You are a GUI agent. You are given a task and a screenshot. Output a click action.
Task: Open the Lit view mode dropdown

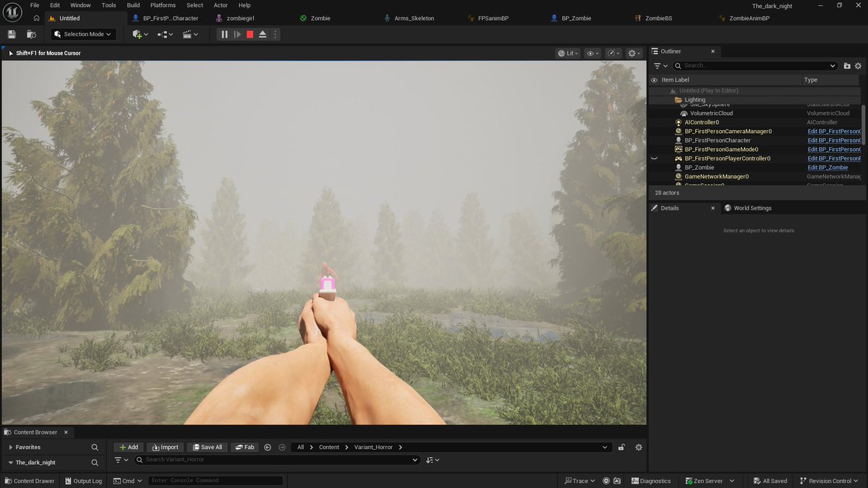[x=568, y=53]
